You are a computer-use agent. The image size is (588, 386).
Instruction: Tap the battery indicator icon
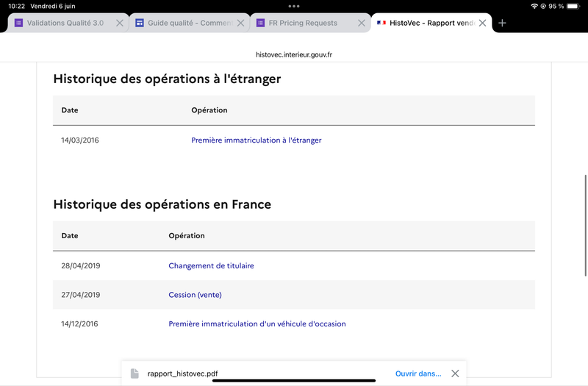[573, 6]
